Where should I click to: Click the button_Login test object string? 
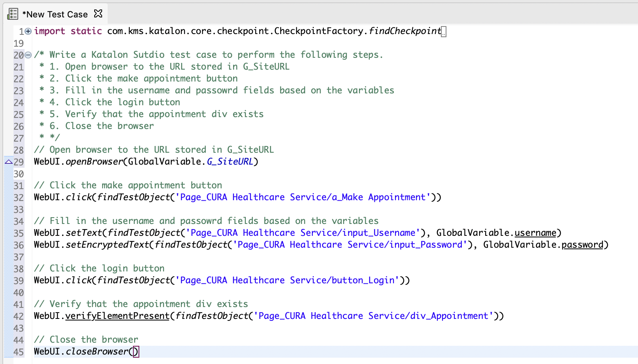coord(287,280)
